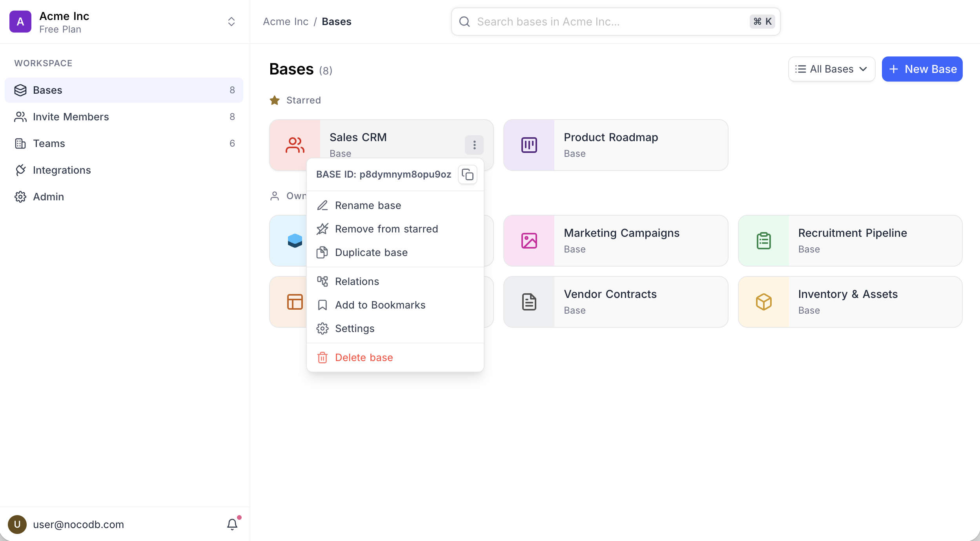The image size is (980, 541).
Task: Click the Teams building icon
Action: coord(20,143)
